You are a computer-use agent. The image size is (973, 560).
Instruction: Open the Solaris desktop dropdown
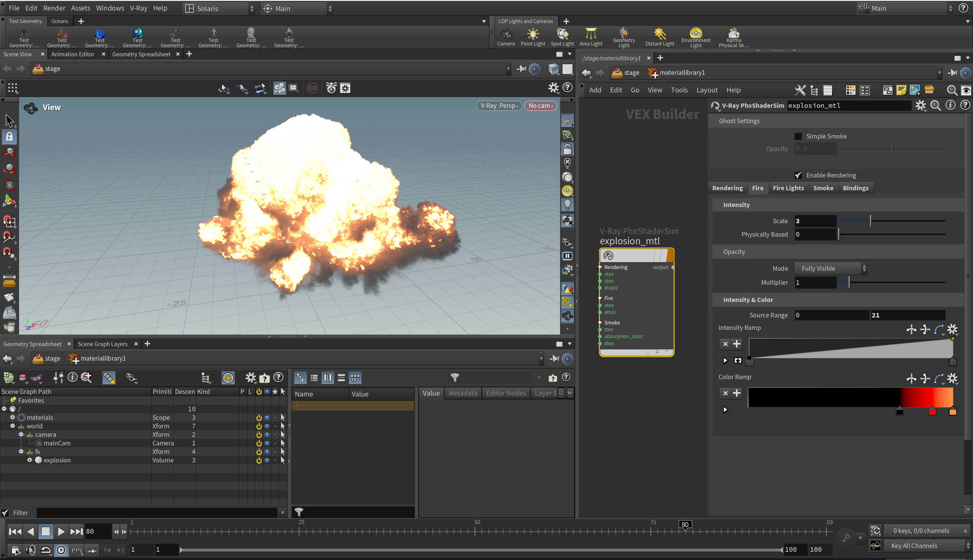[x=219, y=9]
